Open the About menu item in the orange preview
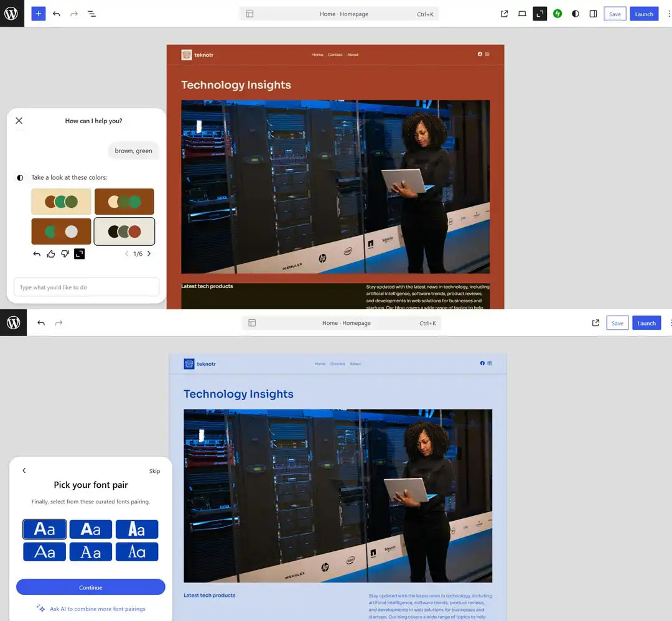 click(x=353, y=54)
